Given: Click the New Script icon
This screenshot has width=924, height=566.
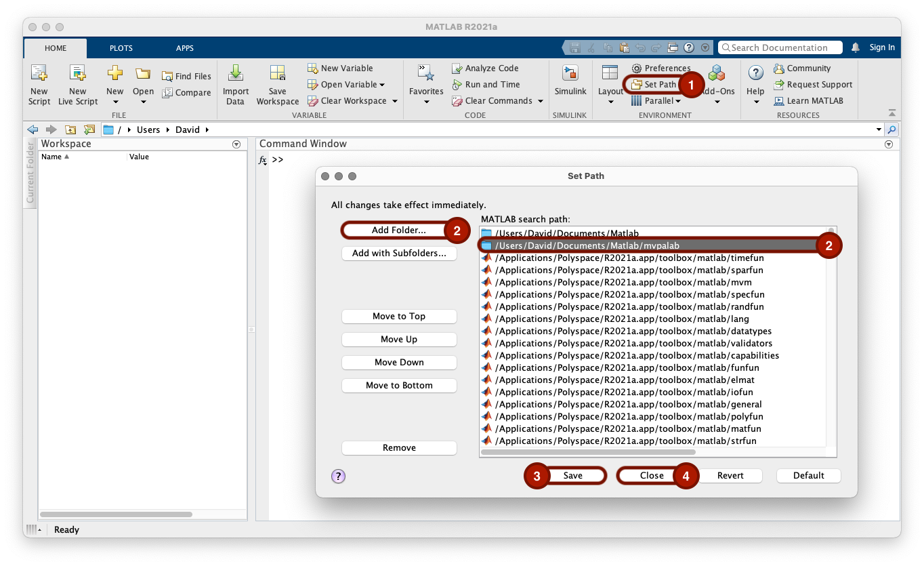Looking at the screenshot, I should click(39, 74).
